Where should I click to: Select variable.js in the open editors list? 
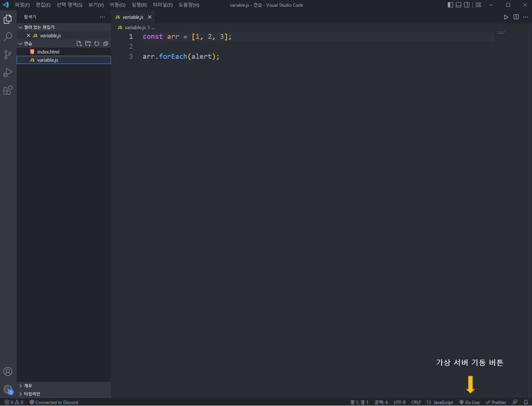64,35
